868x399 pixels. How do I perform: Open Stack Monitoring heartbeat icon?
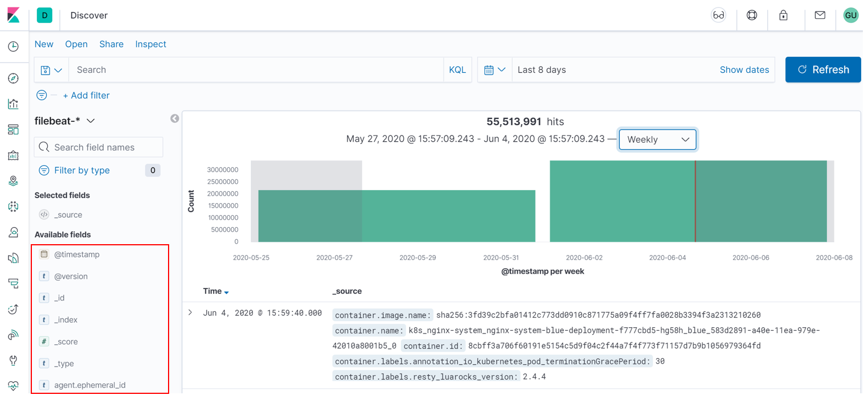pyautogui.click(x=14, y=386)
